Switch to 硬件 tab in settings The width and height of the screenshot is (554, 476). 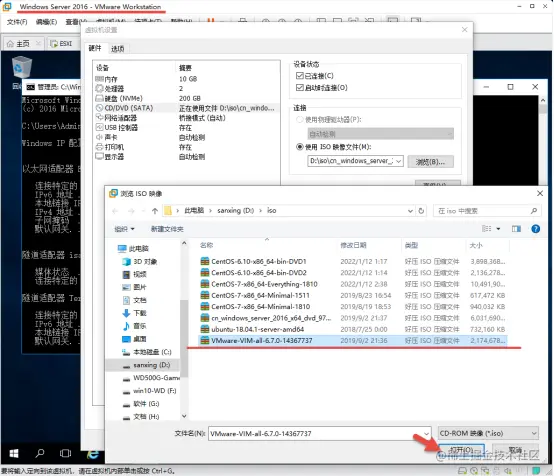95,48
